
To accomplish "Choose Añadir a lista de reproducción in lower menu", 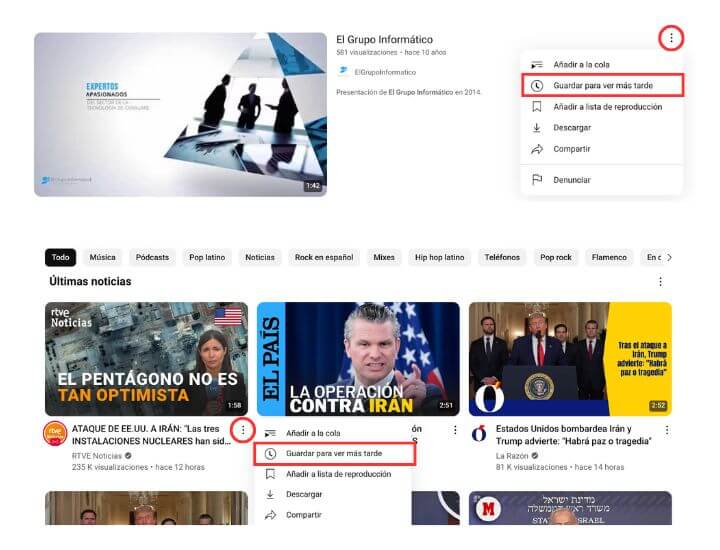I will point(333,474).
